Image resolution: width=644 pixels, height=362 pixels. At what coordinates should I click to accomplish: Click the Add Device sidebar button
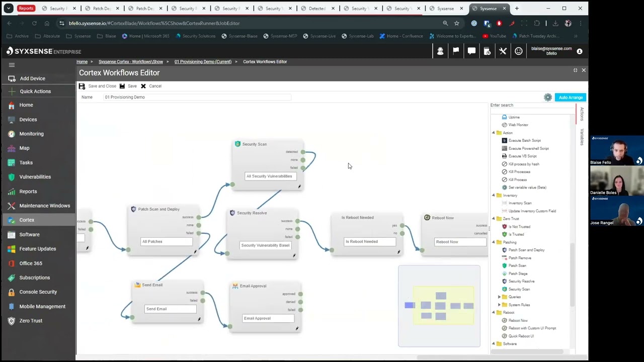33,78
